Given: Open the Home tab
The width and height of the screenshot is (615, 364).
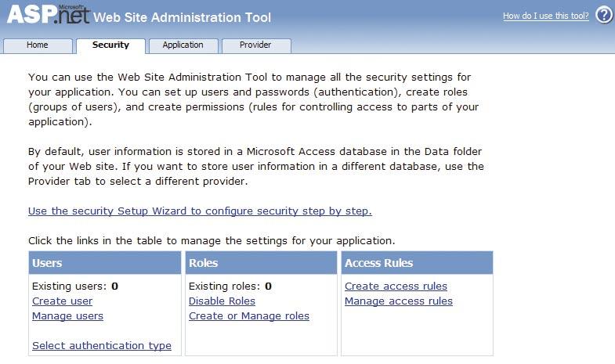Looking at the screenshot, I should point(38,45).
